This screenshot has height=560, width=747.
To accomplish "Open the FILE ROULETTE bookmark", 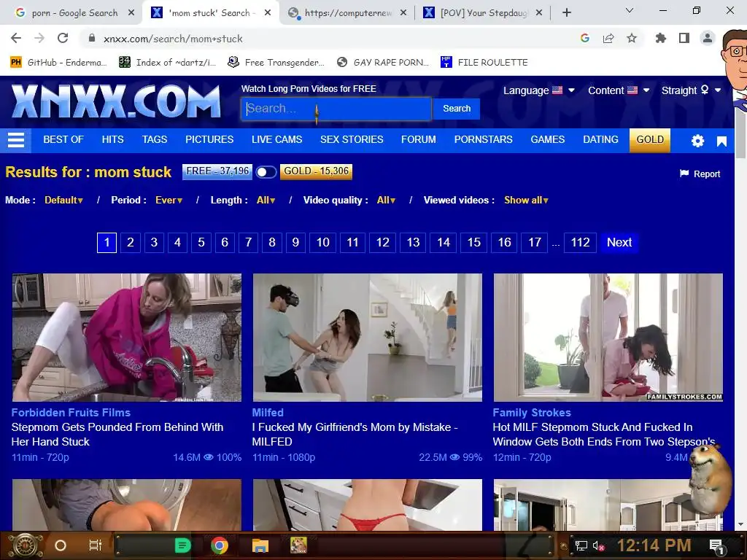I will [x=484, y=63].
